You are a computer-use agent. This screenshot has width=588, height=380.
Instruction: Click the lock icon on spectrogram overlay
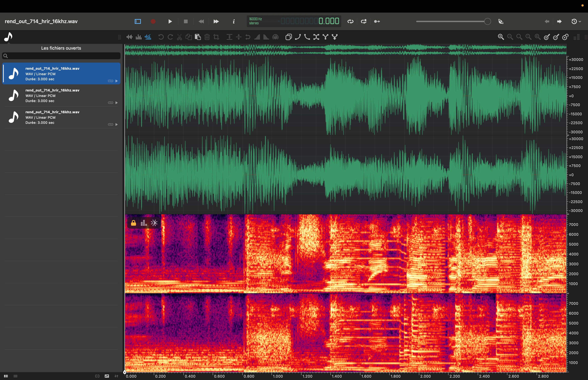click(134, 223)
